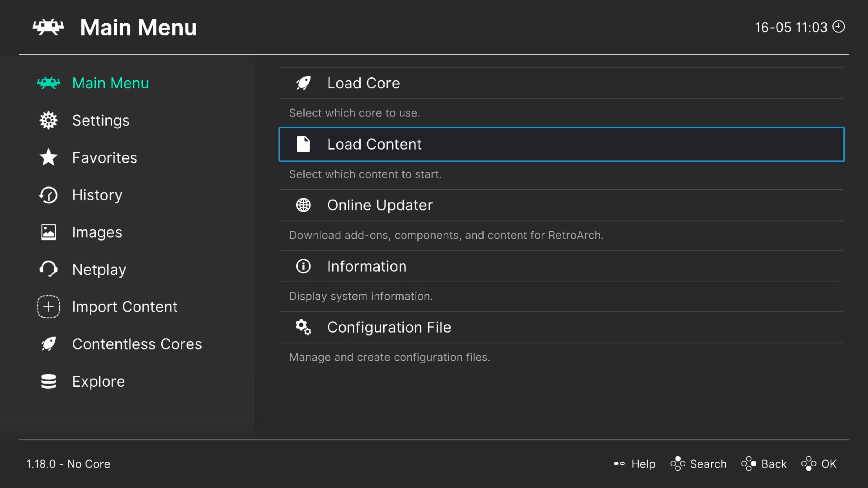Select the Favorites star icon
Screen dimensions: 868x488
coord(48,158)
